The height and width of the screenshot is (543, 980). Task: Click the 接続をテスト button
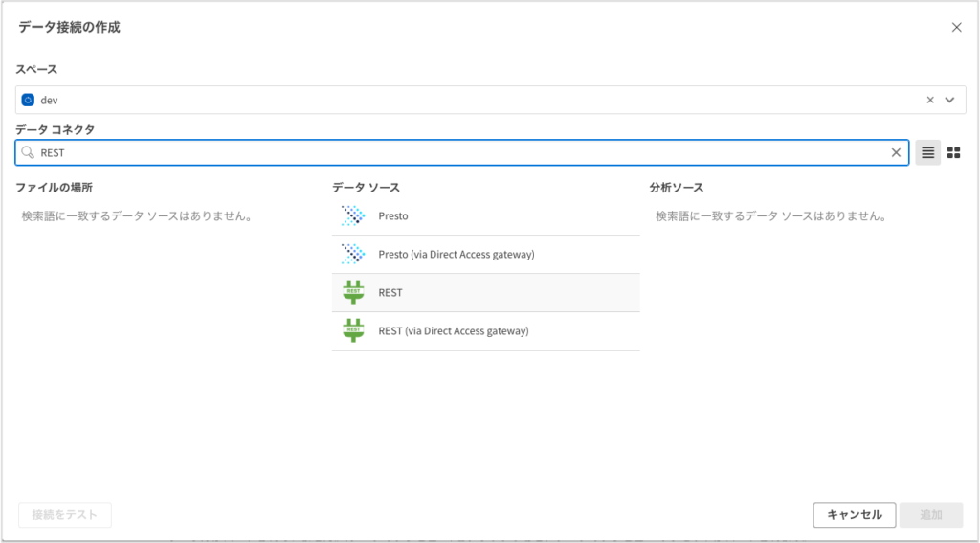pos(65,514)
